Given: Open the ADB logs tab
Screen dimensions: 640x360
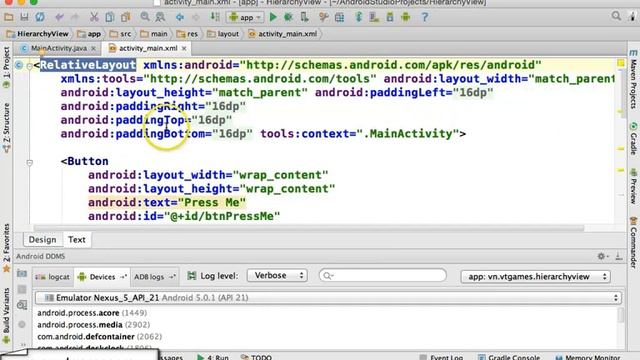Looking at the screenshot, I should coord(154,277).
